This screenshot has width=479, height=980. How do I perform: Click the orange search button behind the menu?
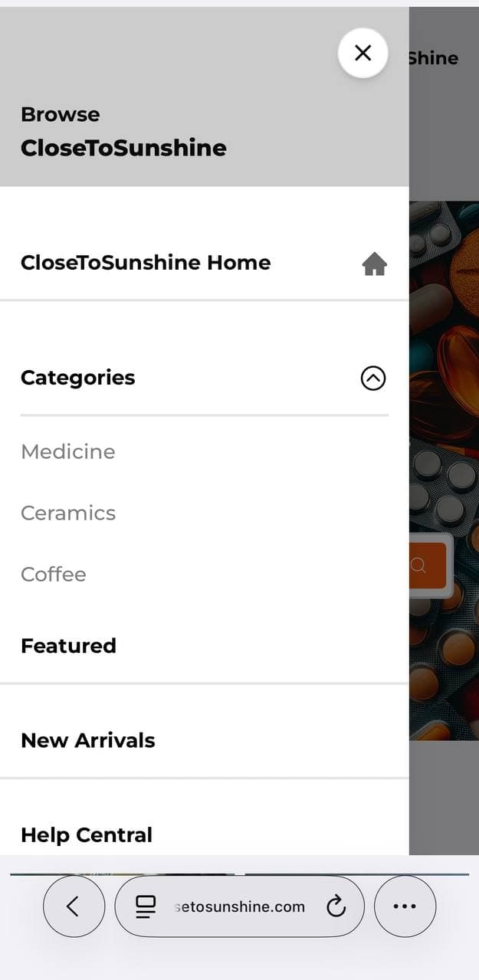(x=427, y=565)
